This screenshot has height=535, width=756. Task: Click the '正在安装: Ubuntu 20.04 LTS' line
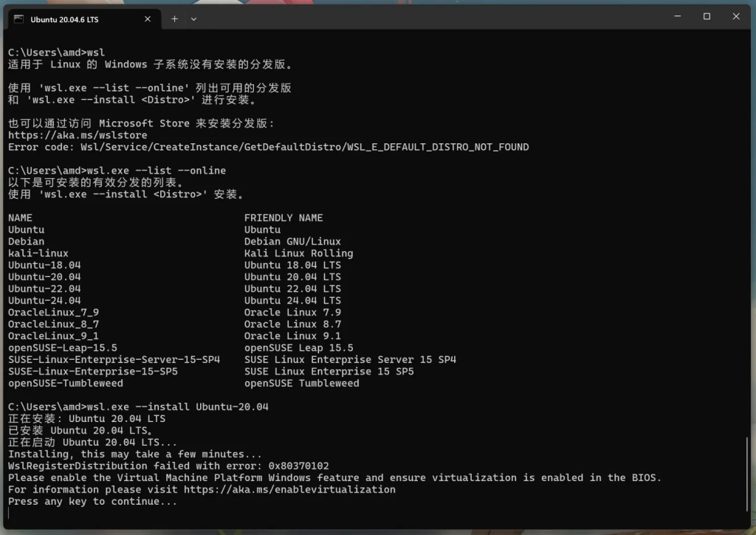tap(87, 419)
